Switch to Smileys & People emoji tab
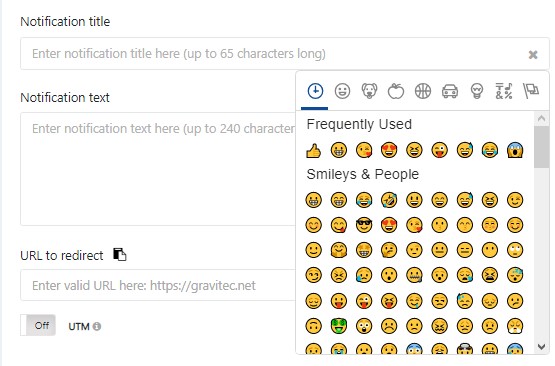Screen dimensions: 555x366 tap(342, 91)
